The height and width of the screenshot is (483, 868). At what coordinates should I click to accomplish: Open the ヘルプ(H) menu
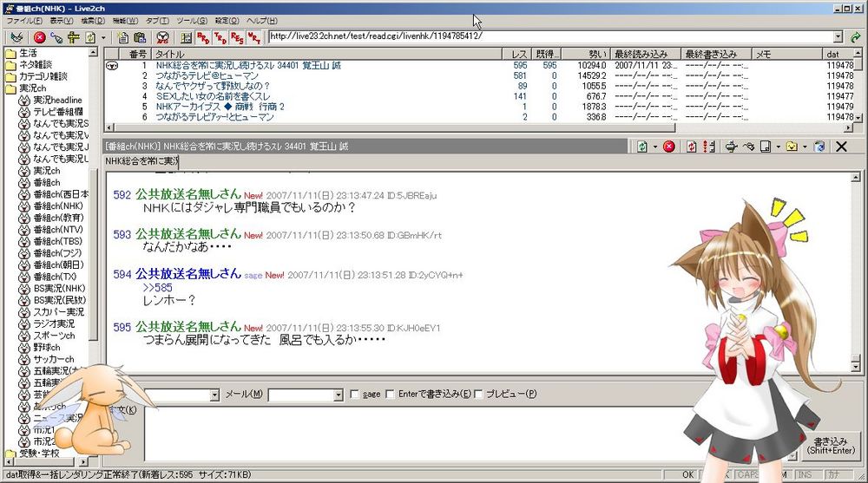coord(262,21)
